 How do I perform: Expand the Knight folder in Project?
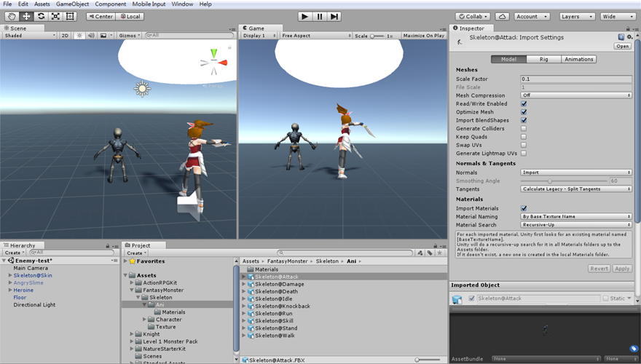(x=132, y=334)
